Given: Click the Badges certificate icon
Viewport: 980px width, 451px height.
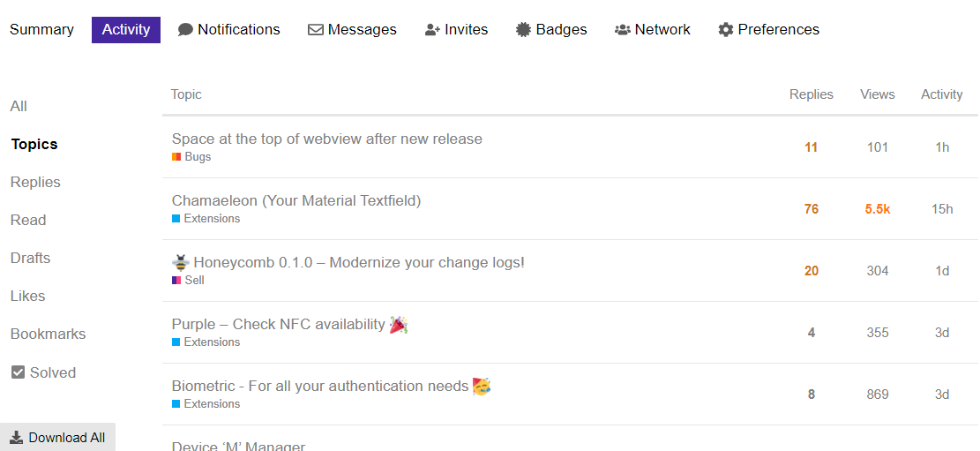Looking at the screenshot, I should 524,30.
